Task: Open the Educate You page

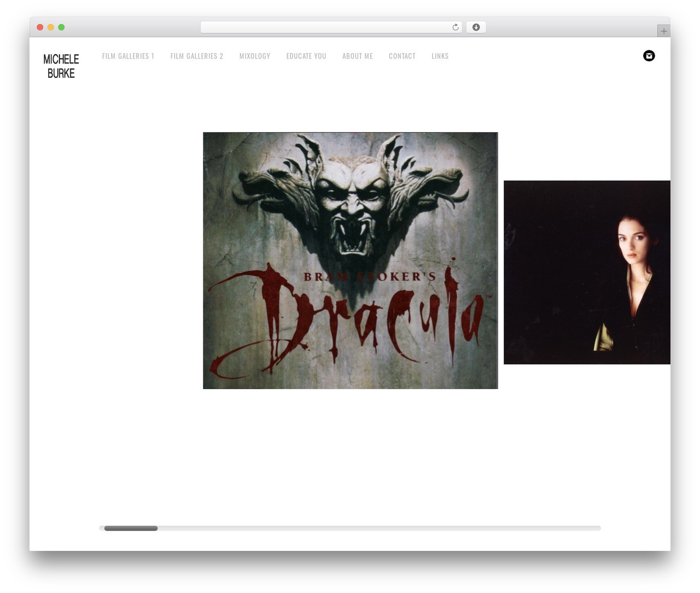Action: point(306,56)
